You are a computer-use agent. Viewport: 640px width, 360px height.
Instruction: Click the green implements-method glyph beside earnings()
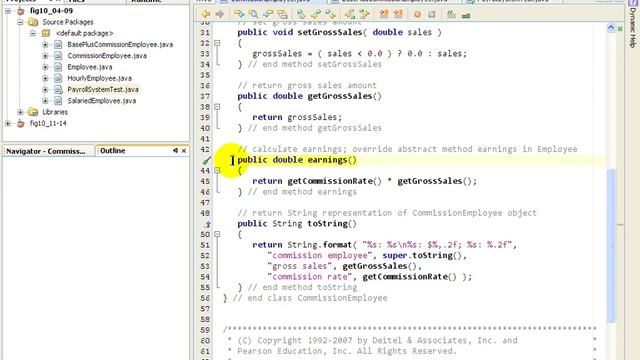pyautogui.click(x=207, y=160)
